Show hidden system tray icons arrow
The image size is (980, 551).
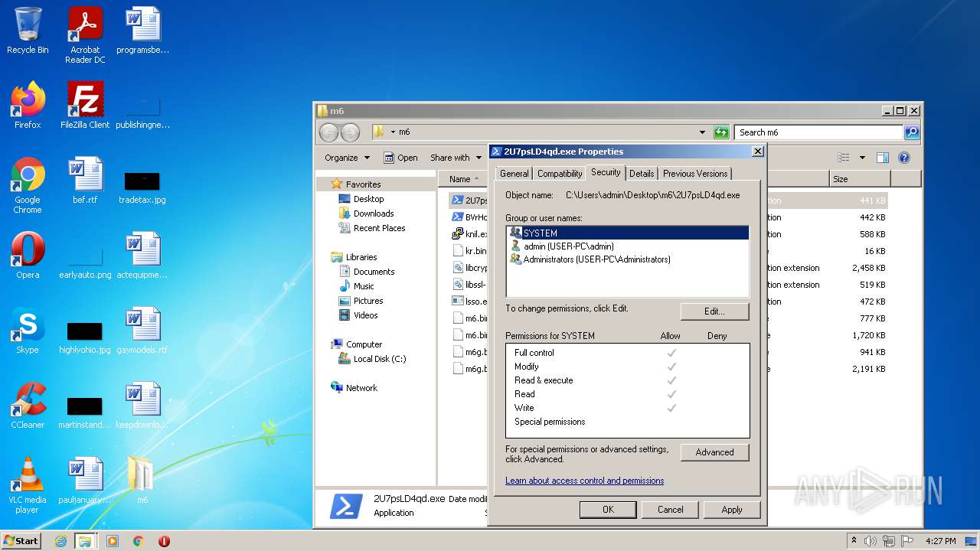(x=854, y=541)
